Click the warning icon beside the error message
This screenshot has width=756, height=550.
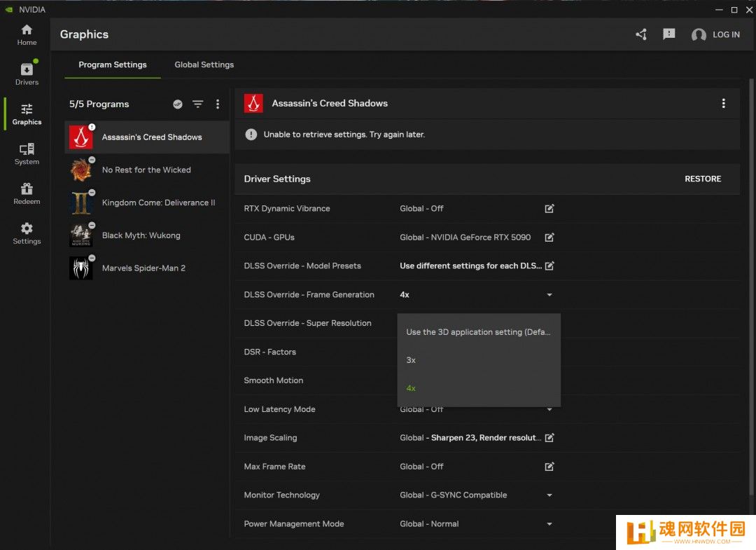[251, 135]
